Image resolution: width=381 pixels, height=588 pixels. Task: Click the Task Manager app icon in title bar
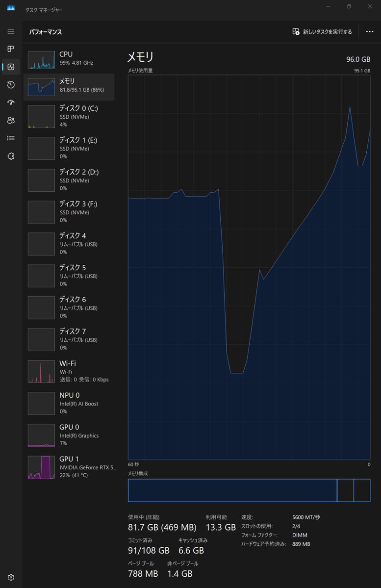point(11,7)
